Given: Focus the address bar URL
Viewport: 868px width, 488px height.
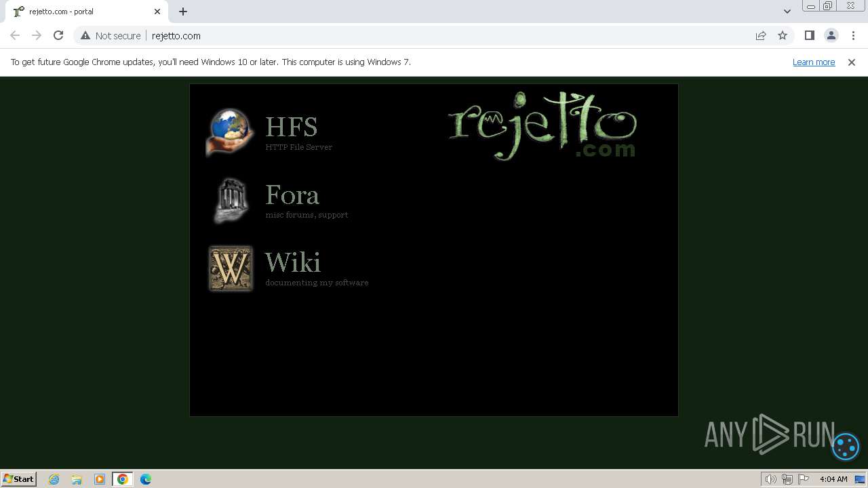Looking at the screenshot, I should coord(176,36).
